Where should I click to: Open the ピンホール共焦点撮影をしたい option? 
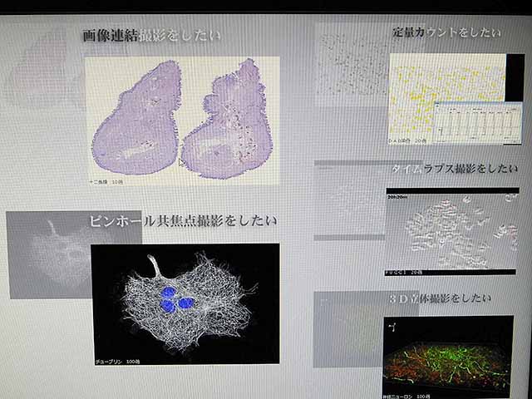pos(183,221)
